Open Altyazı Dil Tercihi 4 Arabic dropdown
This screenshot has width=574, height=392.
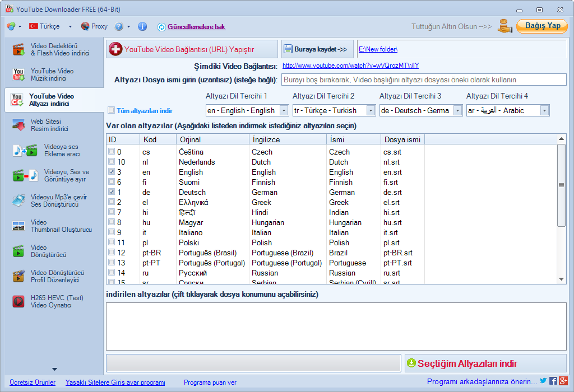[x=544, y=110]
